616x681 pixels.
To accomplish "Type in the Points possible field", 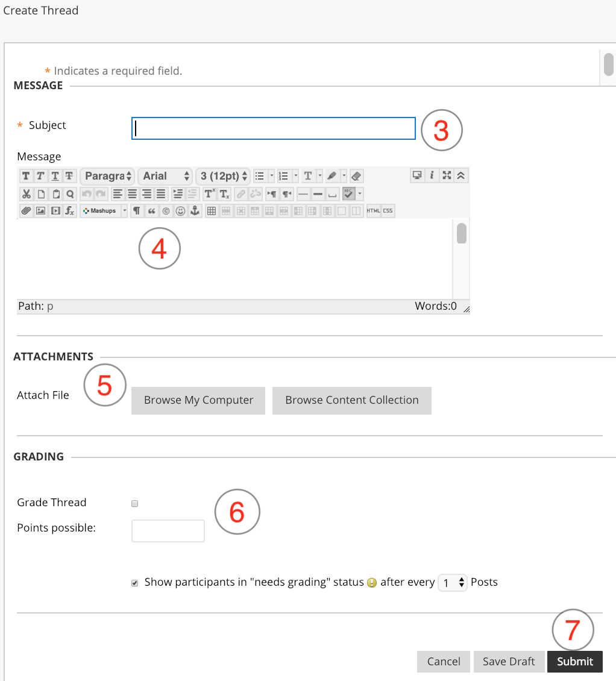I will pyautogui.click(x=168, y=530).
